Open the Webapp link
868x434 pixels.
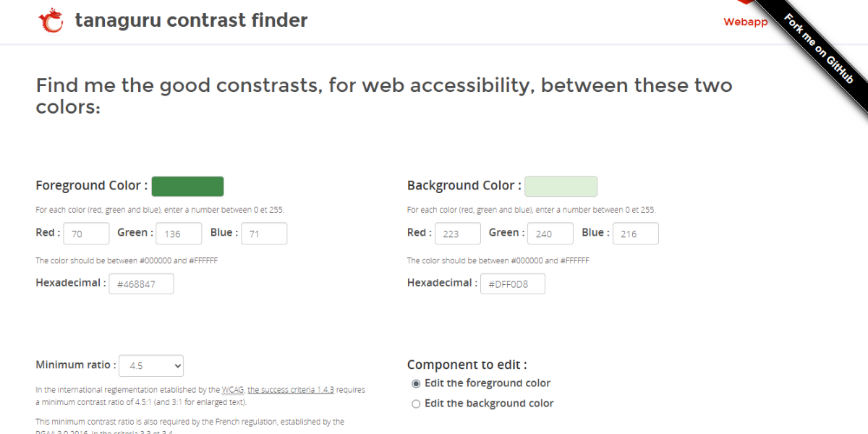tap(746, 22)
